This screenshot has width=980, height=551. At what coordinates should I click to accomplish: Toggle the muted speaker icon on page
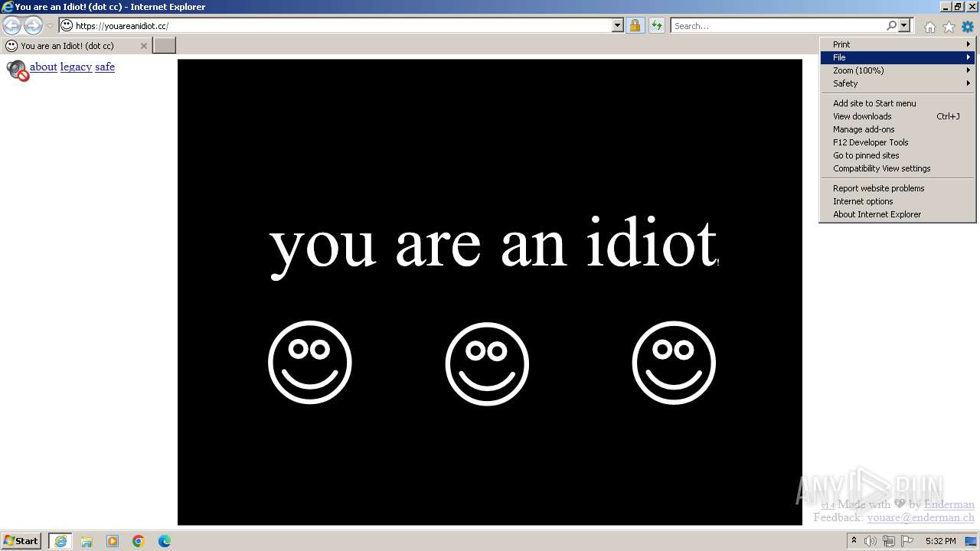[18, 70]
